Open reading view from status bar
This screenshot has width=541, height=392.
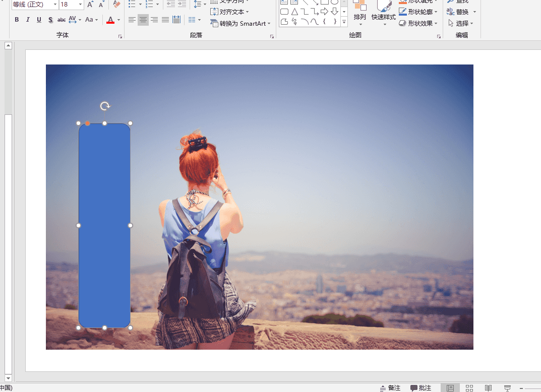pos(488,388)
